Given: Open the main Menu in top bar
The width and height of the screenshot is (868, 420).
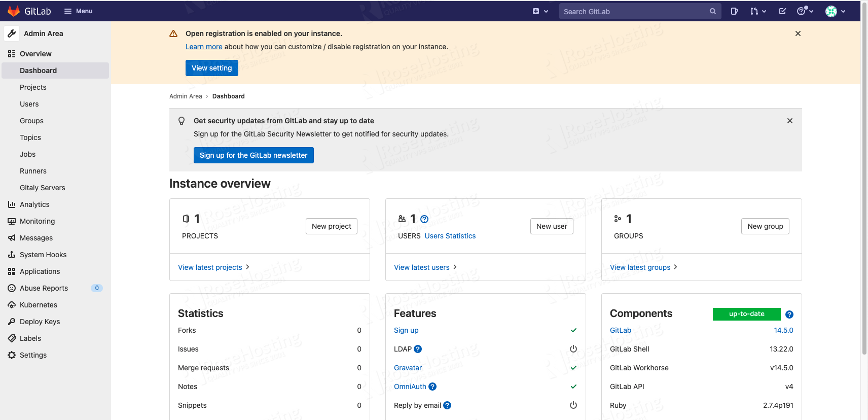Looking at the screenshot, I should point(78,11).
